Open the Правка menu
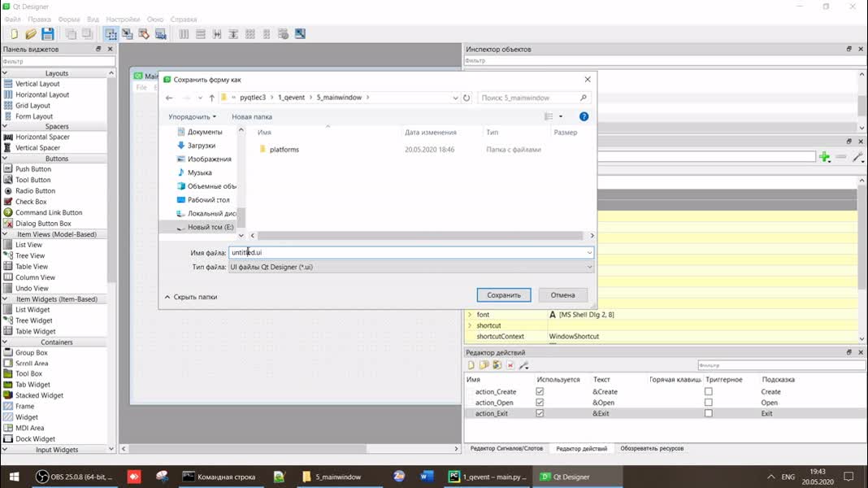The width and height of the screenshot is (868, 488). [39, 20]
